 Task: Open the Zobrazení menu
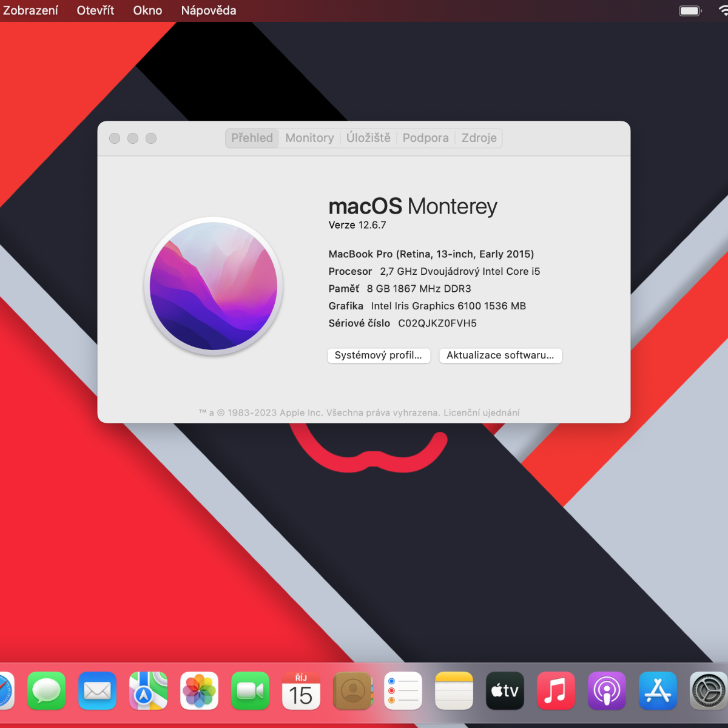(x=30, y=10)
